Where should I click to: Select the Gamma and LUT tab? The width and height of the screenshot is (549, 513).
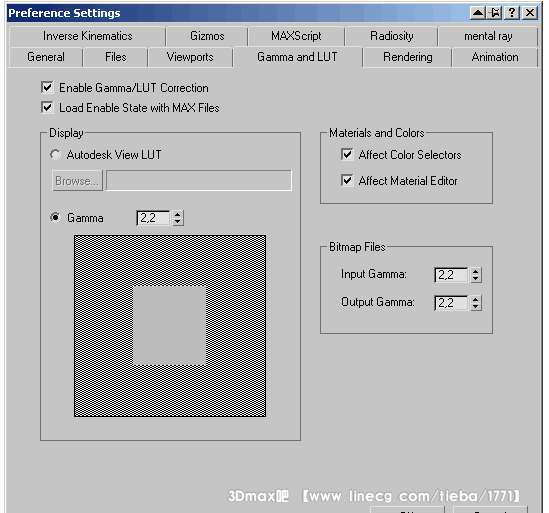tap(297, 57)
